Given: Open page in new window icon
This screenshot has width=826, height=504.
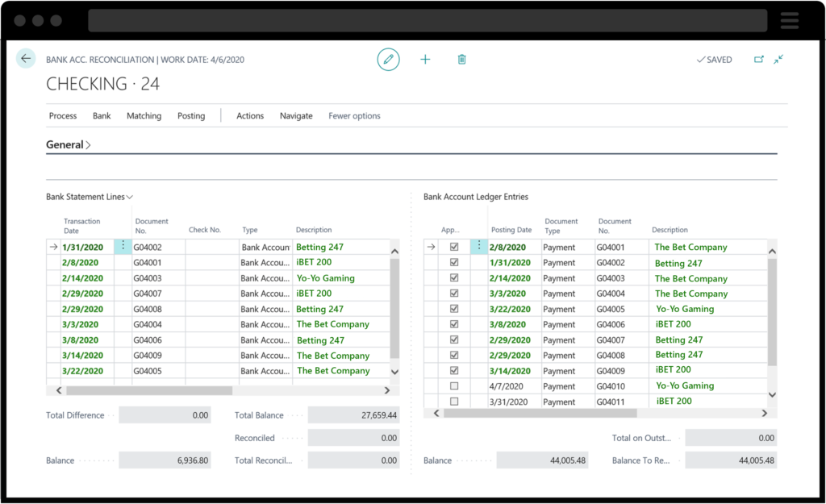Looking at the screenshot, I should [758, 60].
